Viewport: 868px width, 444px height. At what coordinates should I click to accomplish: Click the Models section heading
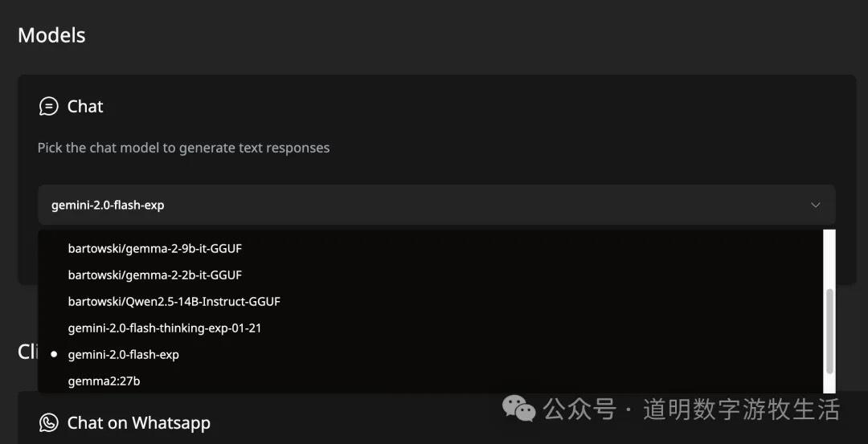(x=51, y=35)
